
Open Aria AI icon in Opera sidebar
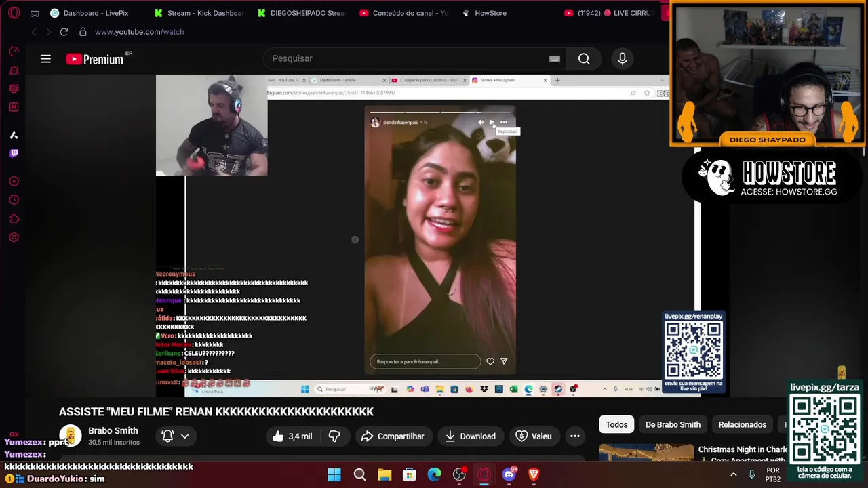pyautogui.click(x=14, y=135)
